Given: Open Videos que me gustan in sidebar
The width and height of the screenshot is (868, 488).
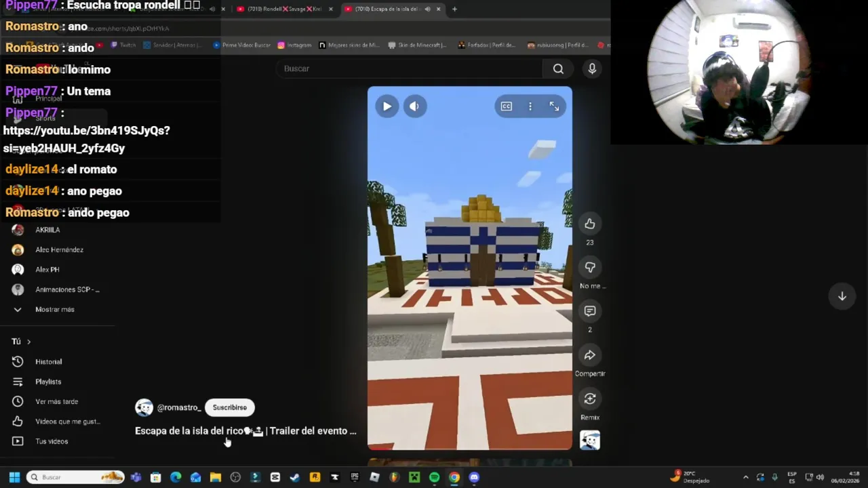Looking at the screenshot, I should pos(67,422).
